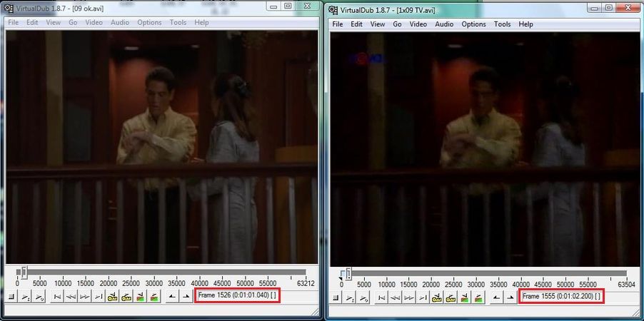Click the 63212 end label on timeline
This screenshot has width=644, height=321.
point(306,283)
